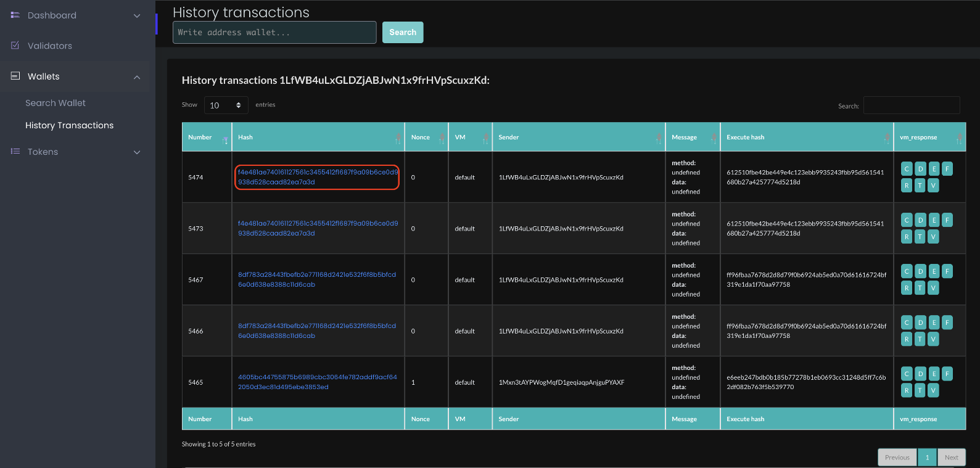Click the V button in row 5473
The width and height of the screenshot is (980, 468).
[934, 237]
